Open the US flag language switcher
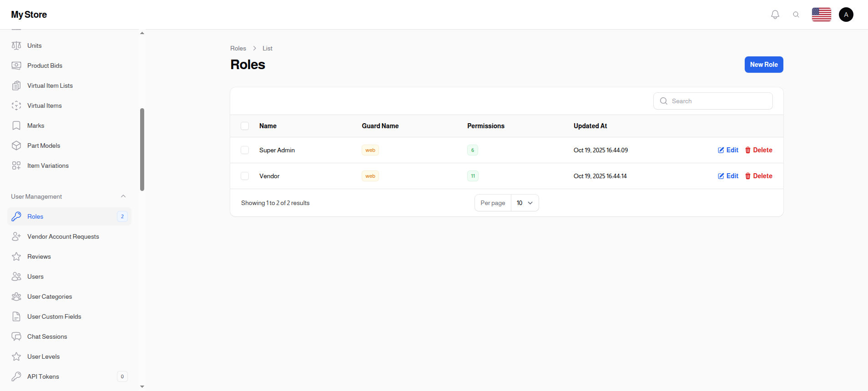 822,15
